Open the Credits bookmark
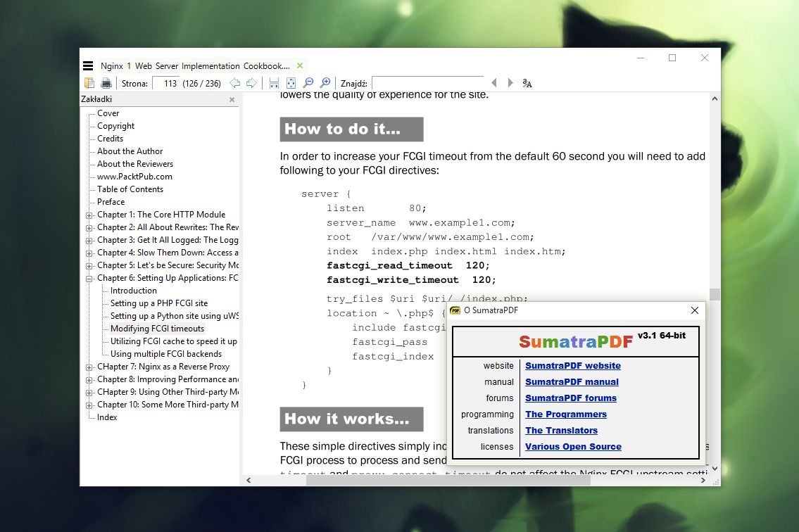799x532 pixels. pyautogui.click(x=110, y=139)
